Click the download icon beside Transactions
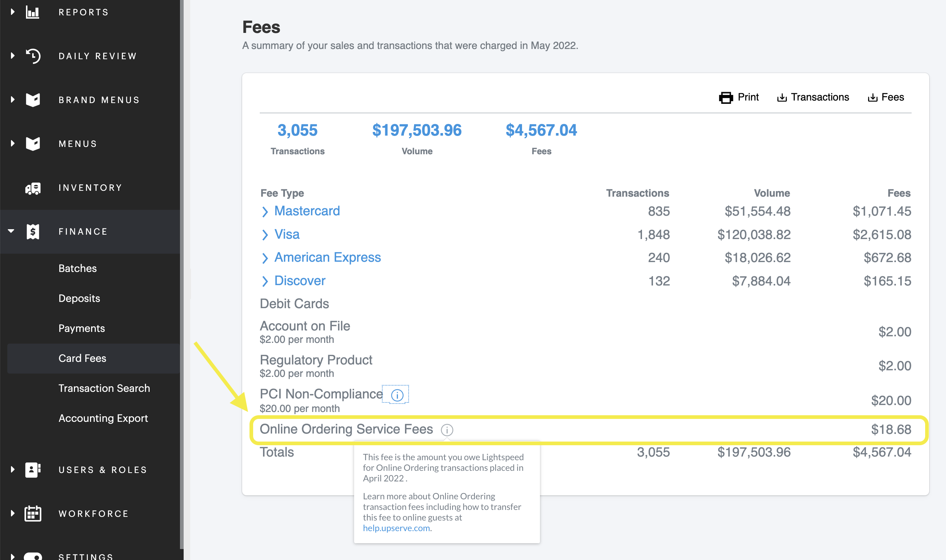946x560 pixels. [782, 98]
